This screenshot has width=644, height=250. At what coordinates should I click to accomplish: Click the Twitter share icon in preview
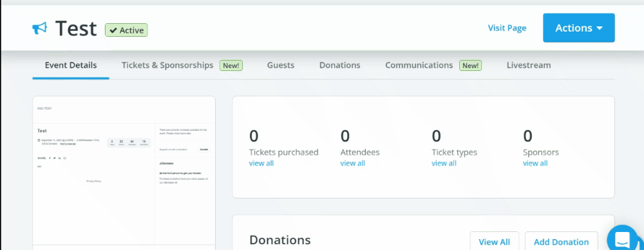tap(55, 158)
